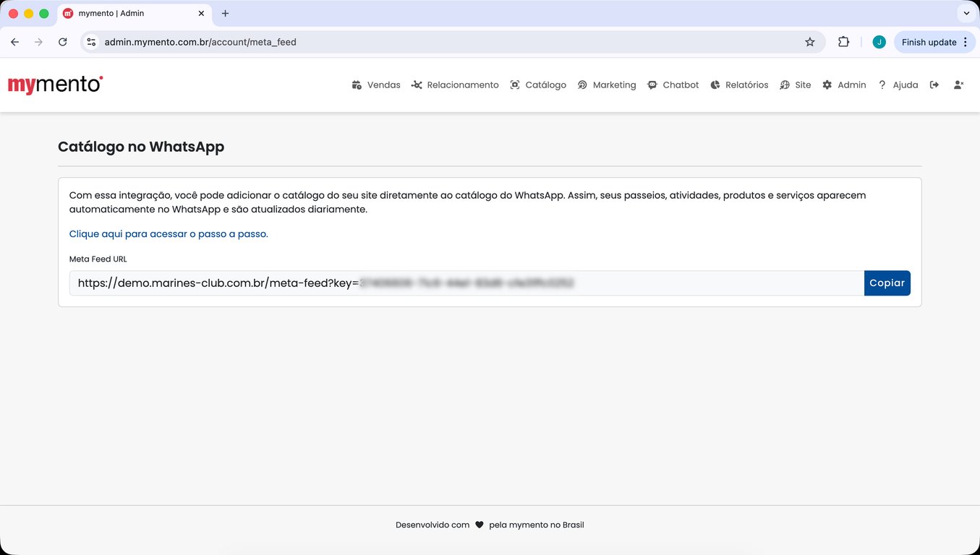This screenshot has height=555, width=980.
Task: Click the 'Desenvolvido com' footer text
Action: click(x=433, y=525)
